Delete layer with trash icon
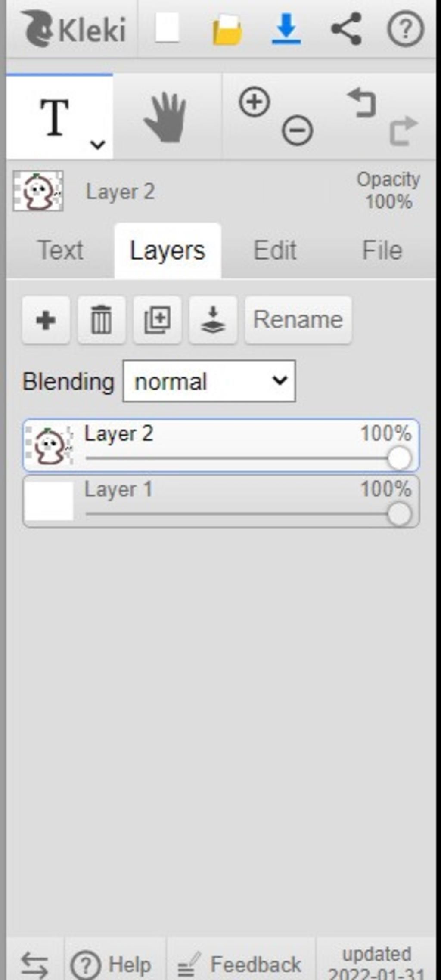 coord(102,320)
